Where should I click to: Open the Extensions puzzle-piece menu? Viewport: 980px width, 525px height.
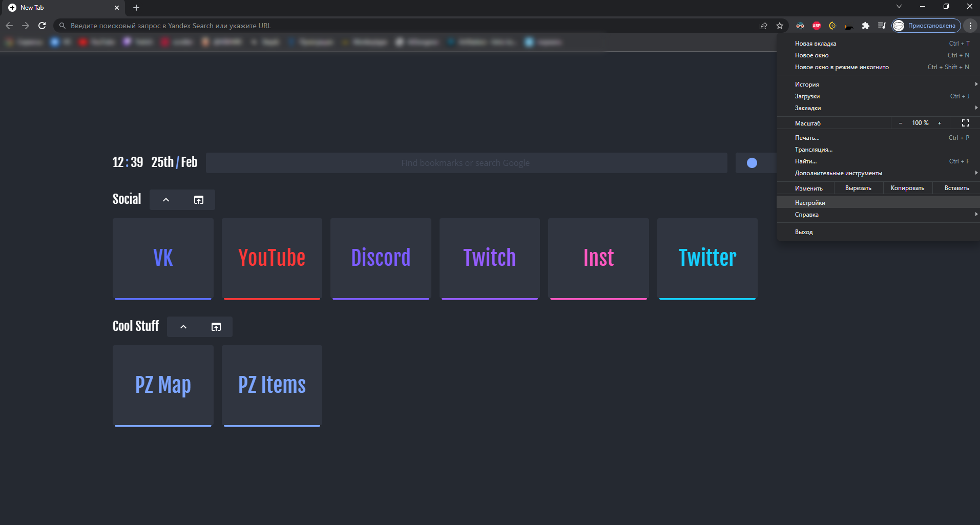pyautogui.click(x=866, y=26)
